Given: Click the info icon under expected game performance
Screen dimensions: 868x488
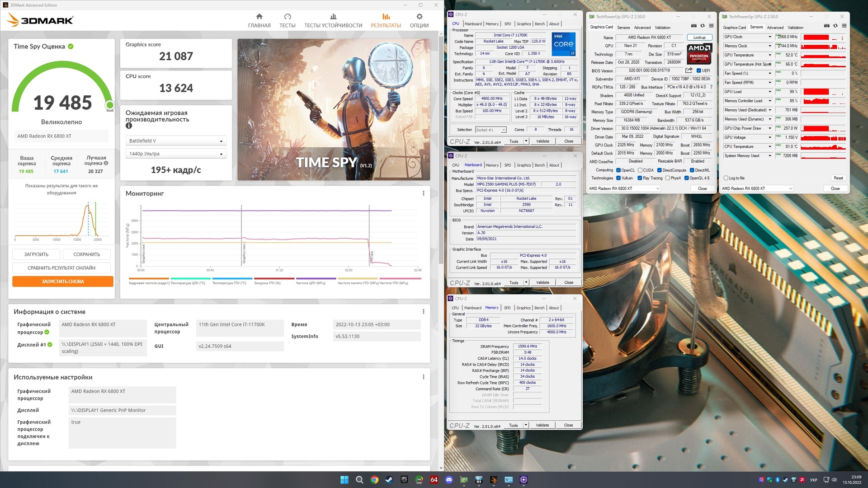Looking at the screenshot, I should point(129,126).
